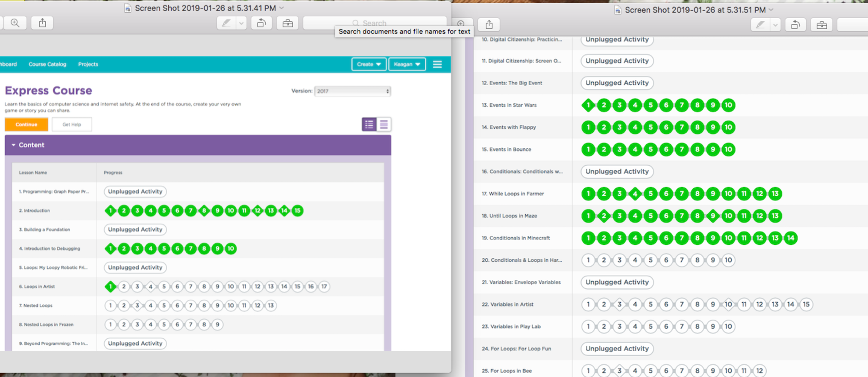The width and height of the screenshot is (868, 377).
Task: Open the Keagan account dropdown
Action: point(407,64)
